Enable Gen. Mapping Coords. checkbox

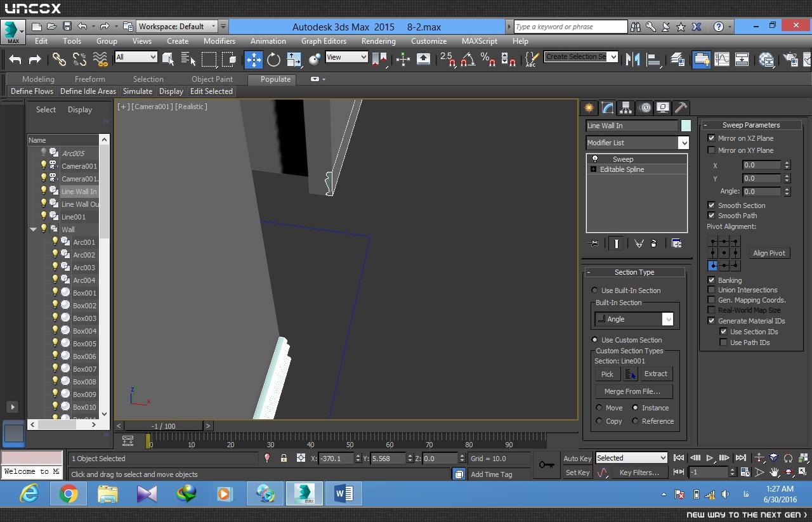(x=711, y=300)
